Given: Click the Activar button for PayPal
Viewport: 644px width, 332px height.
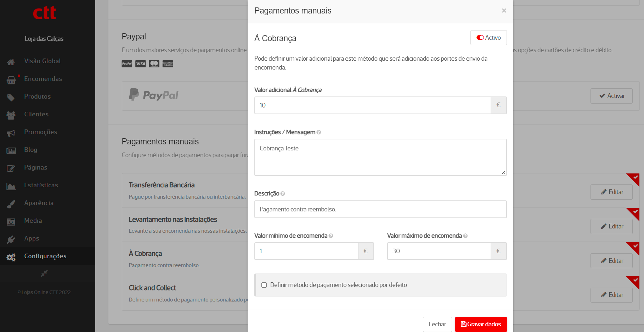Looking at the screenshot, I should click(x=611, y=96).
